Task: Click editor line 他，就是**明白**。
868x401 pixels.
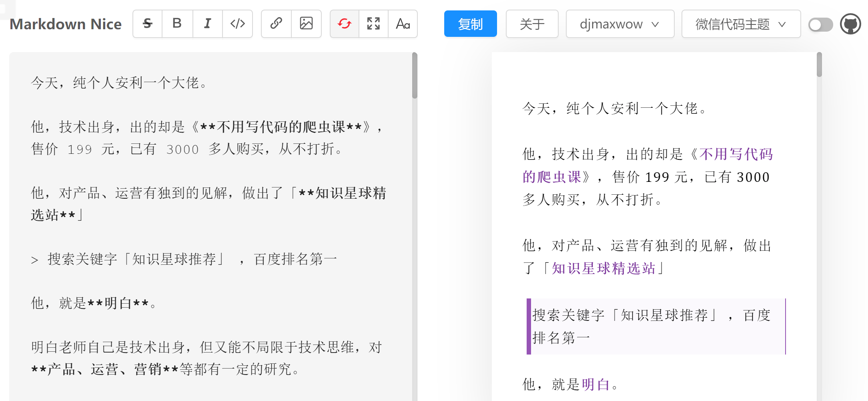Action: tap(94, 303)
